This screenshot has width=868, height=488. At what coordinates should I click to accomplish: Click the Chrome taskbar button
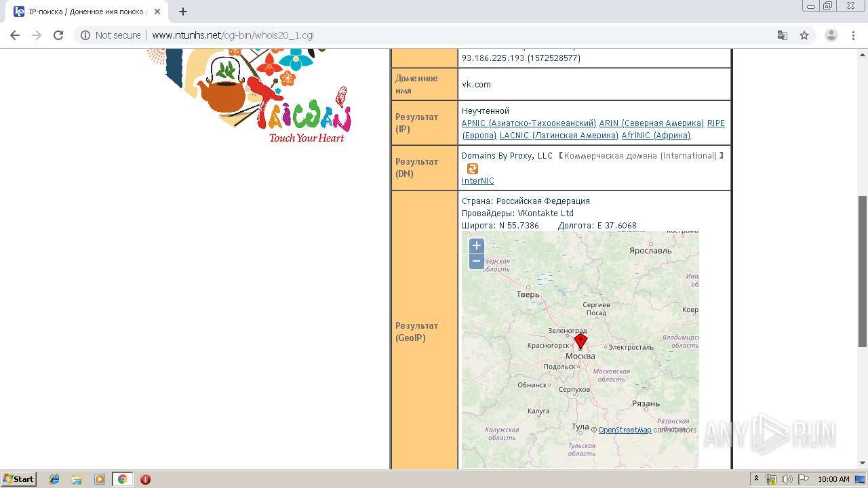(x=122, y=479)
